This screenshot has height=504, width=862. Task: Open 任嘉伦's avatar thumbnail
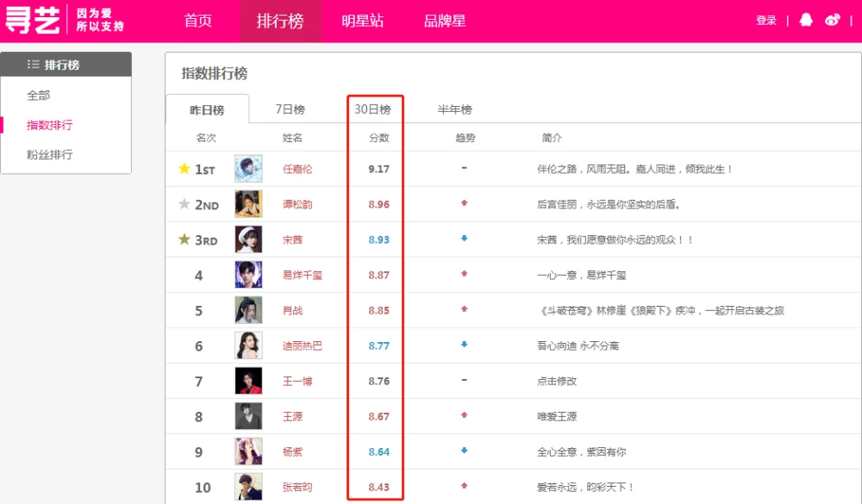[248, 169]
